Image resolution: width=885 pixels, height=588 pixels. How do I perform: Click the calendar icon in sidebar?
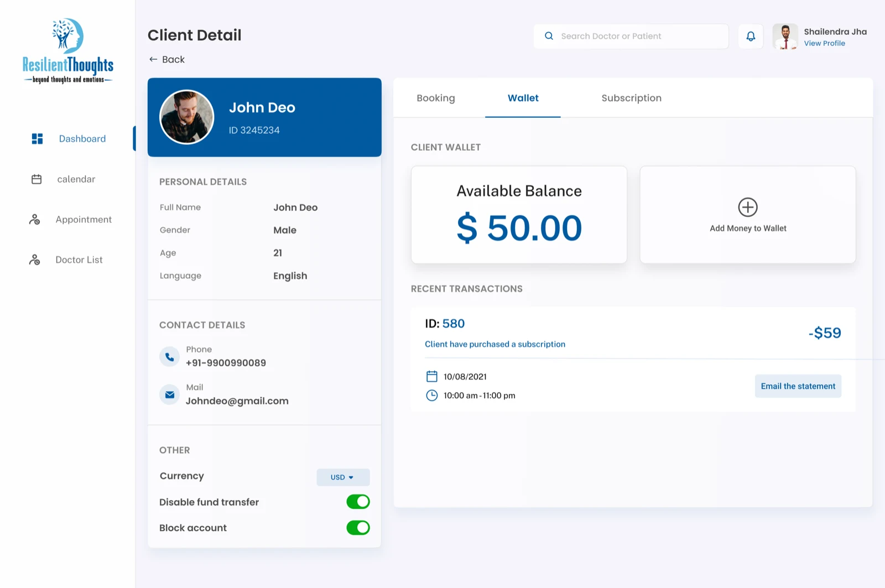pos(37,179)
